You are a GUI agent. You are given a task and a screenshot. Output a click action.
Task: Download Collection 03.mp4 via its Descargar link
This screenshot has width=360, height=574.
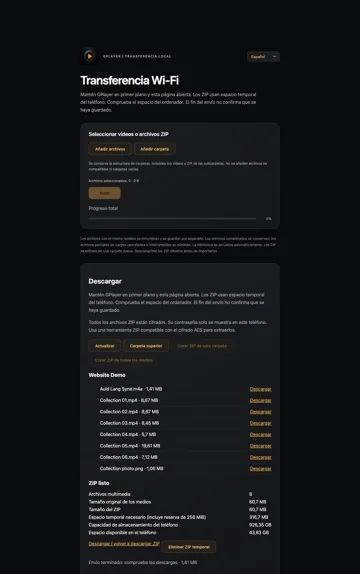tap(260, 423)
